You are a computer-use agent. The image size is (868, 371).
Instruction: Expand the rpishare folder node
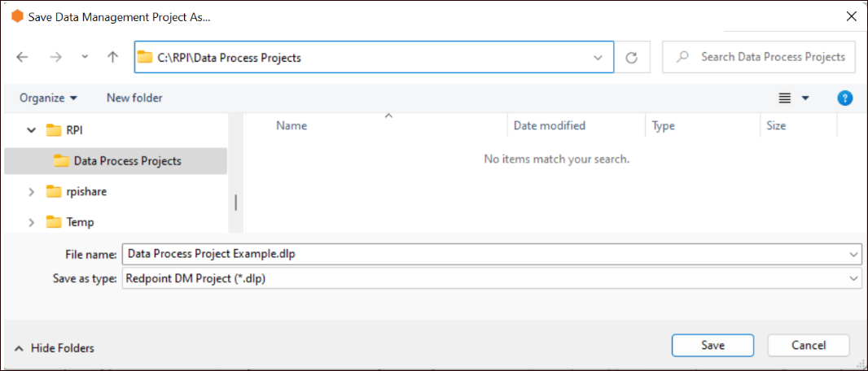point(32,192)
